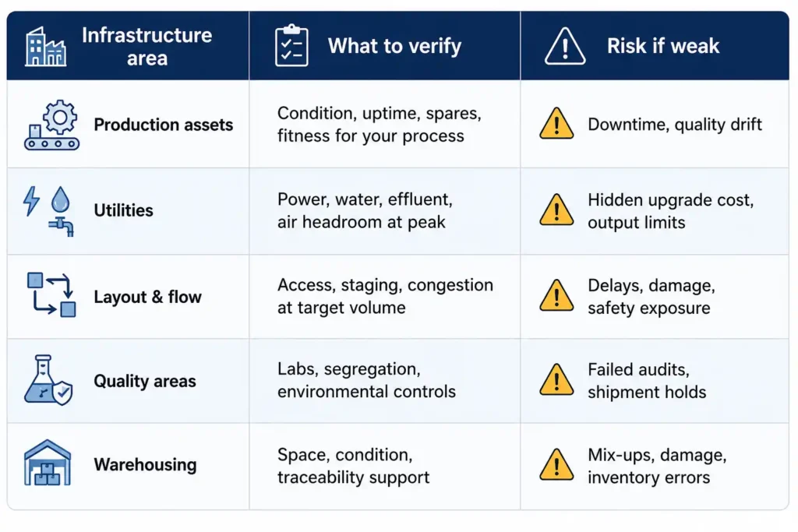Click the lightning bolt and water tap icon

click(49, 211)
